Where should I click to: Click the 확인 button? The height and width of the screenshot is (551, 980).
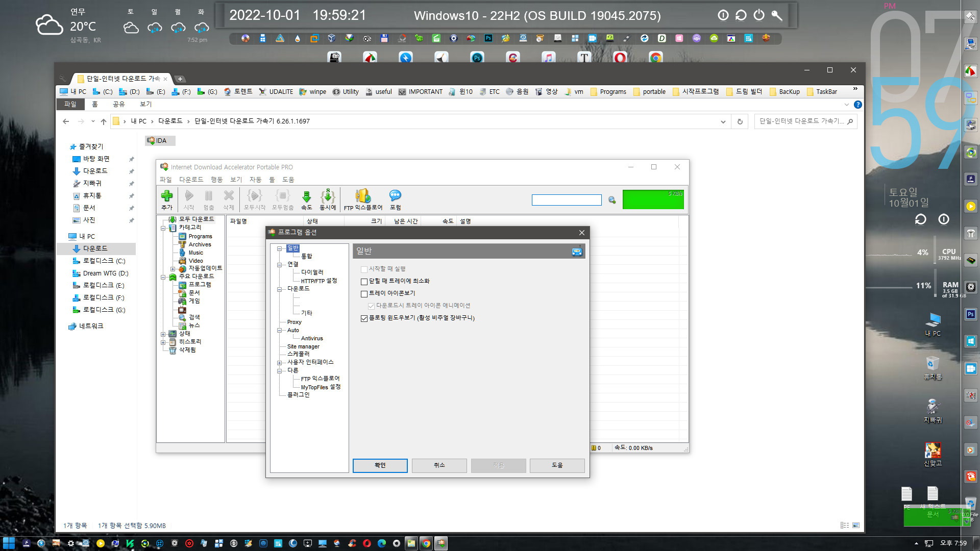tap(380, 465)
